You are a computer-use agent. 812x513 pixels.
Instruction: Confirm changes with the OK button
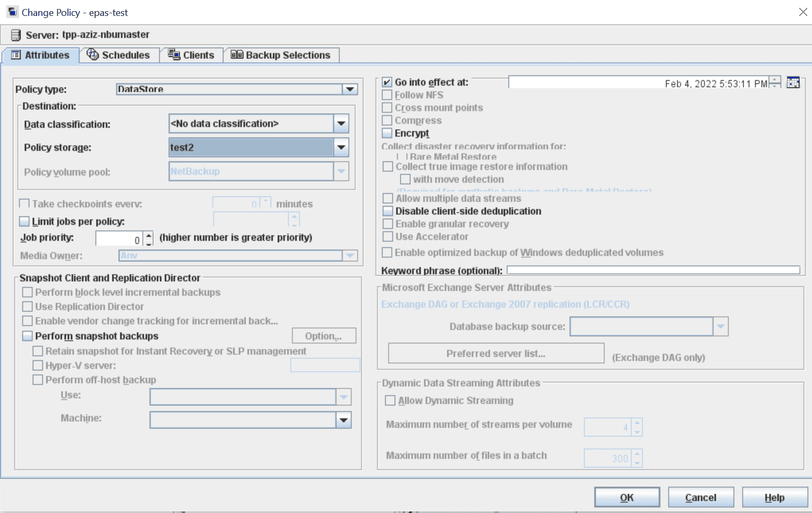pos(626,497)
